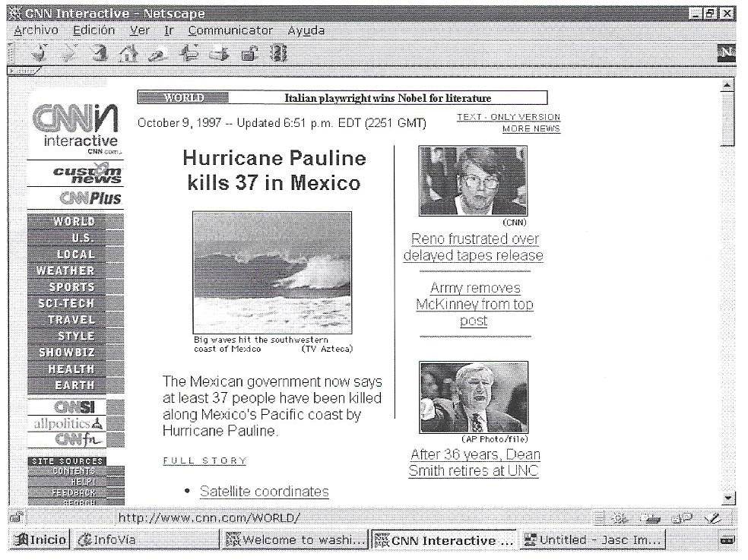Image resolution: width=748 pixels, height=560 pixels.
Task: Open Navigator from the component bar wheel icon
Action: [620, 517]
